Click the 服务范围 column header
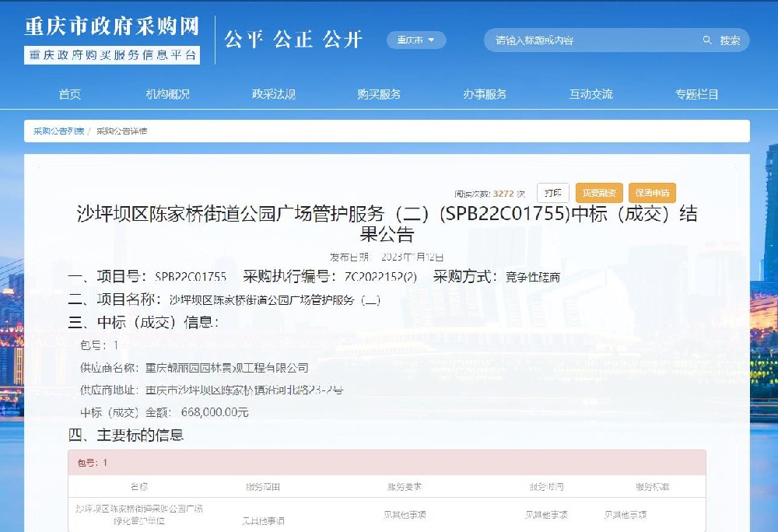This screenshot has height=532, width=778. [x=263, y=487]
